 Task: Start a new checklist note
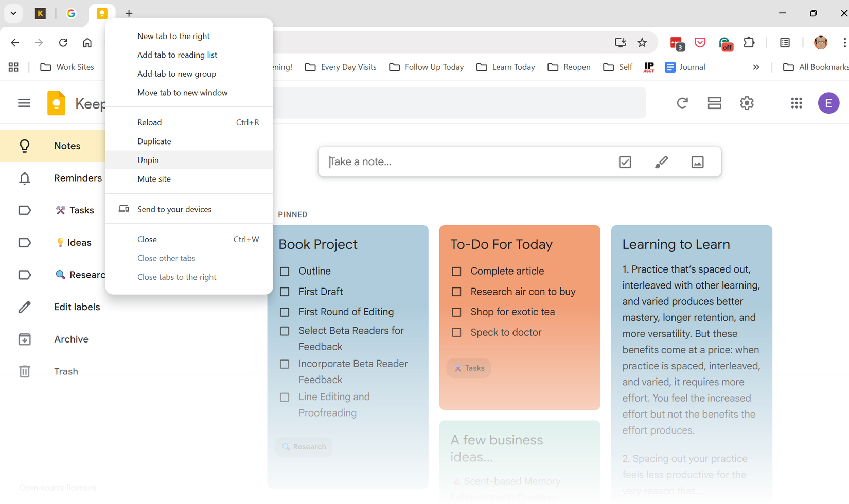625,161
